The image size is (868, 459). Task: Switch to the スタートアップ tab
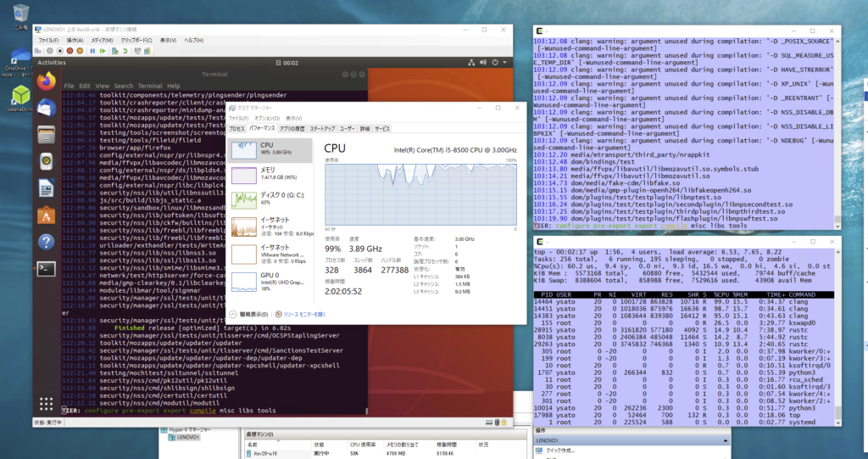322,128
